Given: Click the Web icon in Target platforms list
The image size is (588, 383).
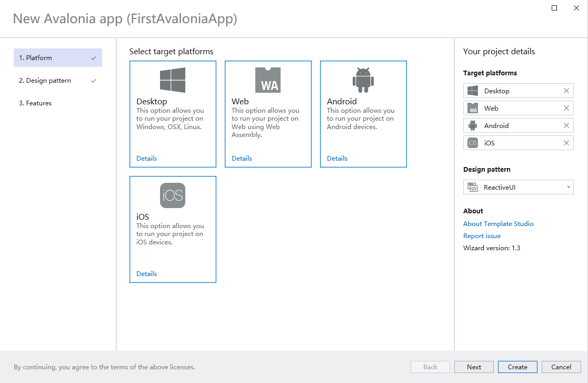Looking at the screenshot, I should (x=473, y=108).
